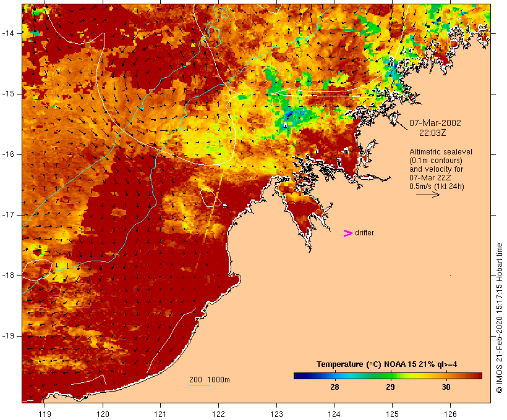Click latitude axis label '-19'

point(8,336)
